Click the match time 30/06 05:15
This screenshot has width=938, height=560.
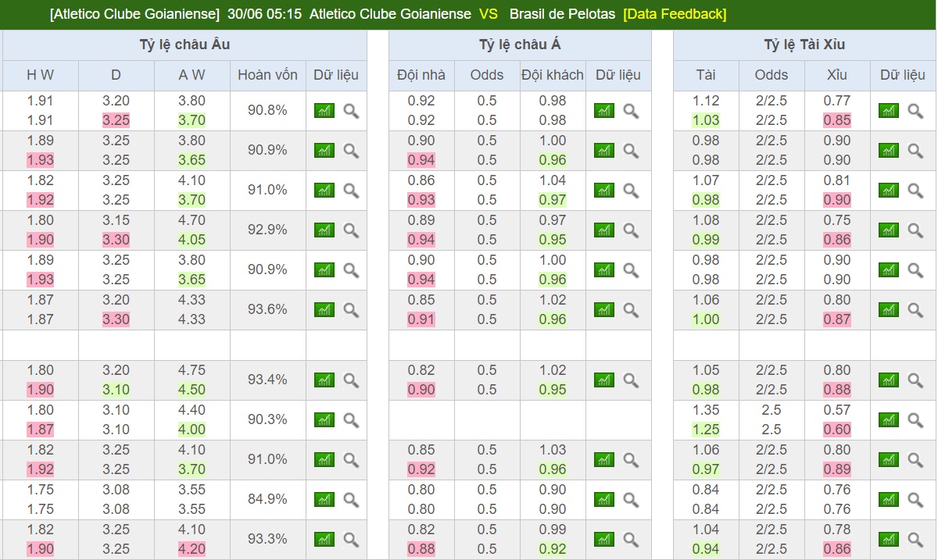[x=264, y=14]
